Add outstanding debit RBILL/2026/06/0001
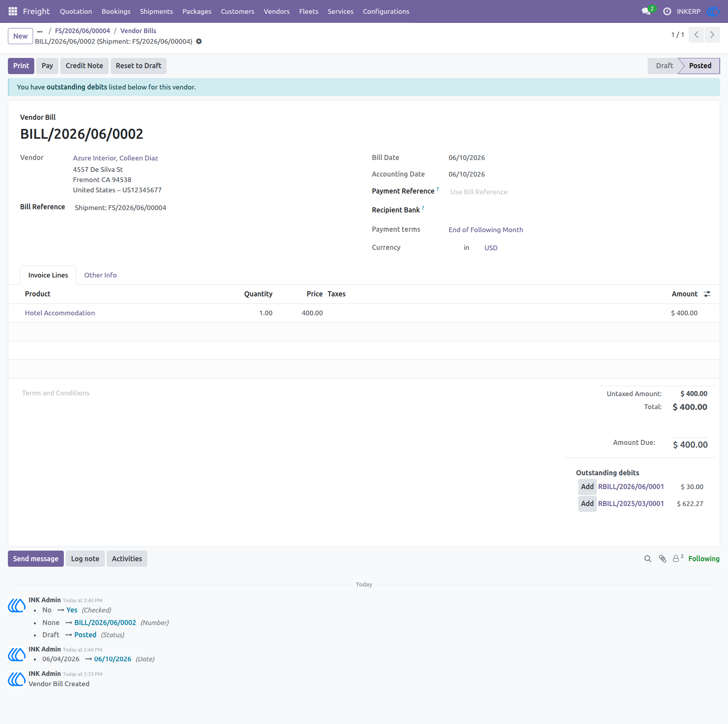The height and width of the screenshot is (724, 728). (x=587, y=487)
